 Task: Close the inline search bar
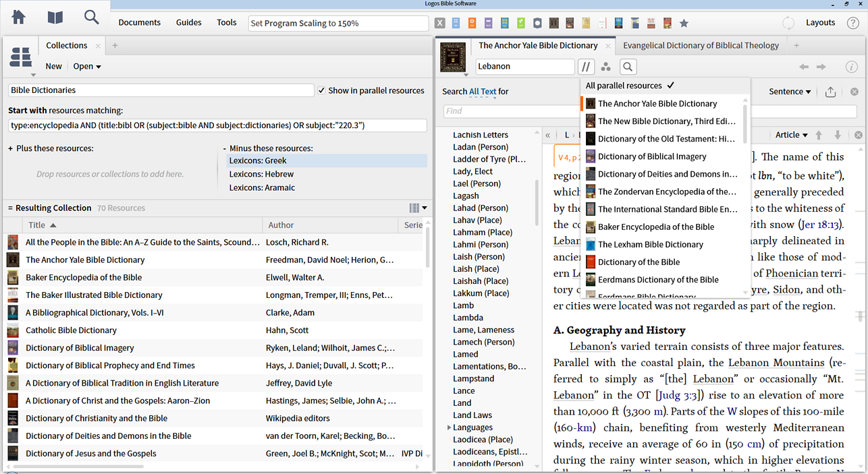[854, 92]
